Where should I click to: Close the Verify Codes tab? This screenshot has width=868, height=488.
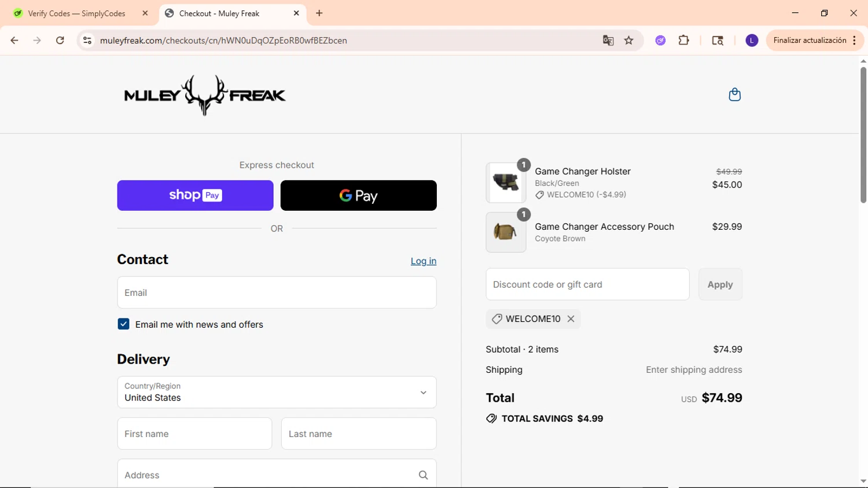tap(145, 13)
